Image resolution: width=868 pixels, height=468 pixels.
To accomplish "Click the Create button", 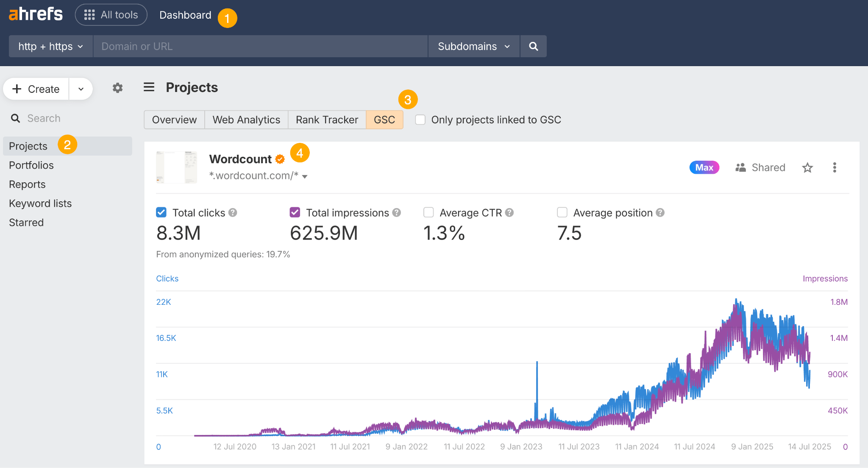I will tap(36, 89).
